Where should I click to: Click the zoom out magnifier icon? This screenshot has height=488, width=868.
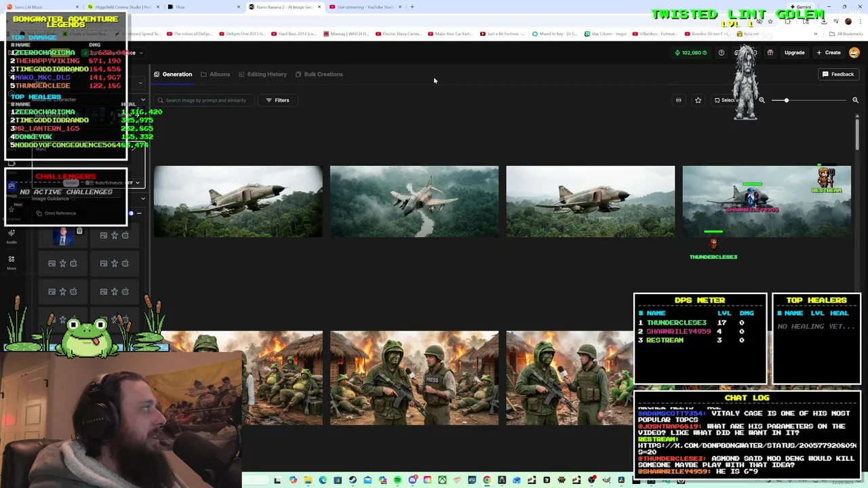(x=762, y=100)
